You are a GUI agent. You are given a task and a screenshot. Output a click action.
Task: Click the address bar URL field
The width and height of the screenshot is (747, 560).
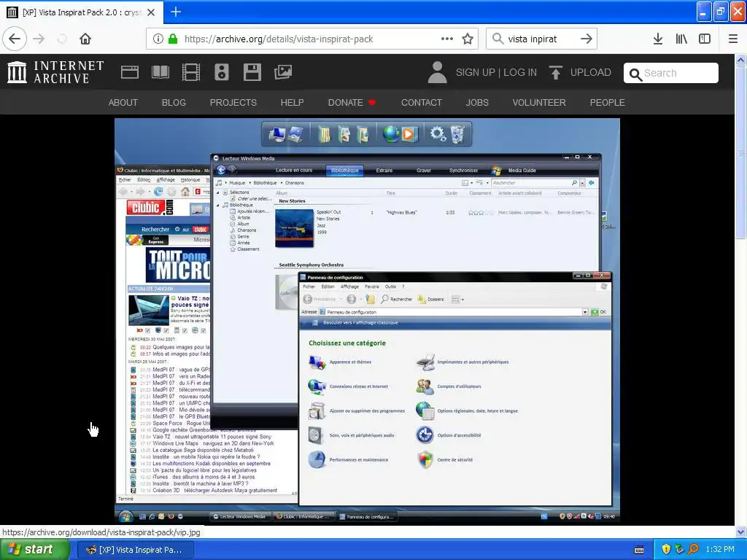coord(312,39)
